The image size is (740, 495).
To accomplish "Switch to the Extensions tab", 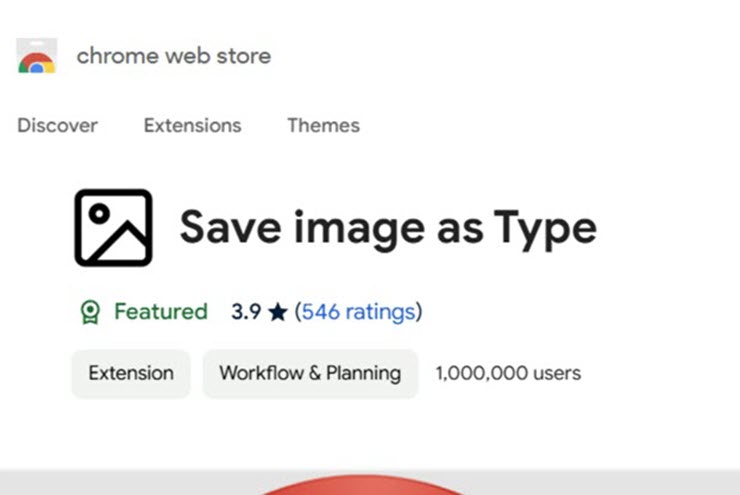I will click(x=192, y=126).
